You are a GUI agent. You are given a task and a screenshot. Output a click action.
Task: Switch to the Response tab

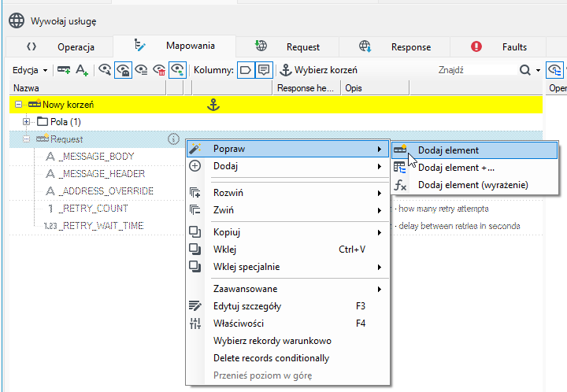[395, 47]
